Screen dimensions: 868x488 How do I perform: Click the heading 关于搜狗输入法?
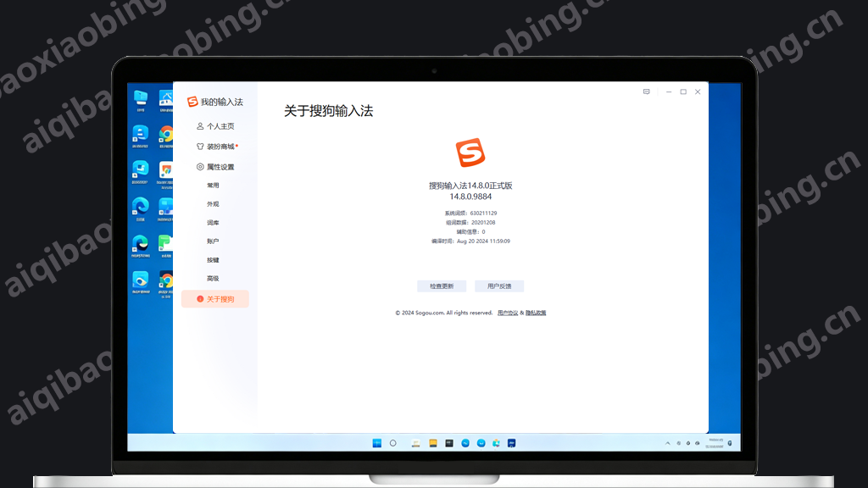tap(328, 111)
